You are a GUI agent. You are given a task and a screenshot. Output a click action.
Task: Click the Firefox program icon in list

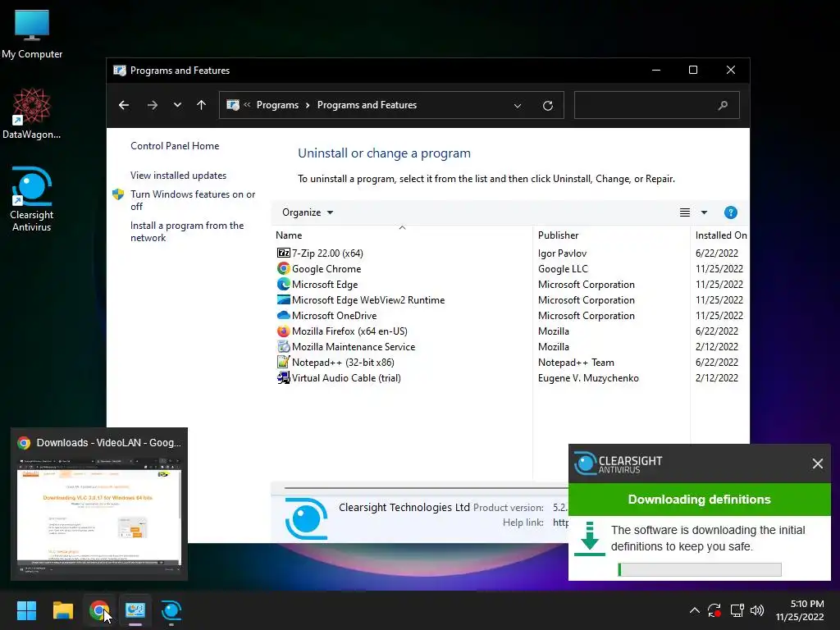(283, 331)
